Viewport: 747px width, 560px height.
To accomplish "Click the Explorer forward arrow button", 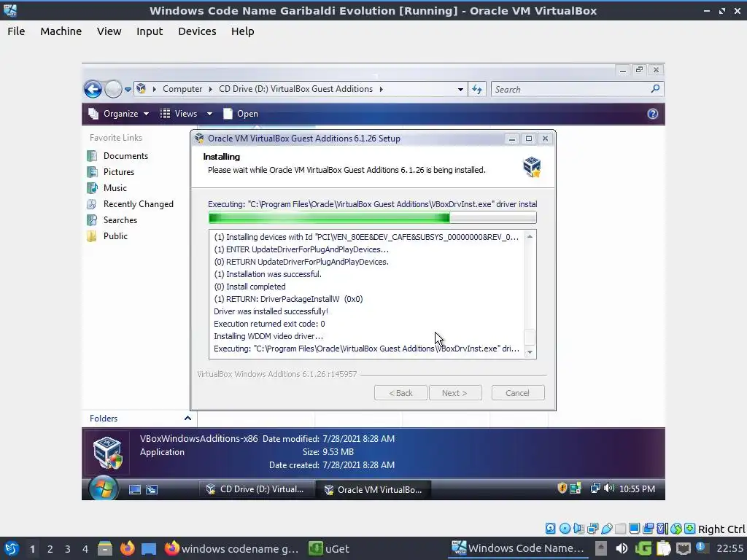I will click(113, 89).
